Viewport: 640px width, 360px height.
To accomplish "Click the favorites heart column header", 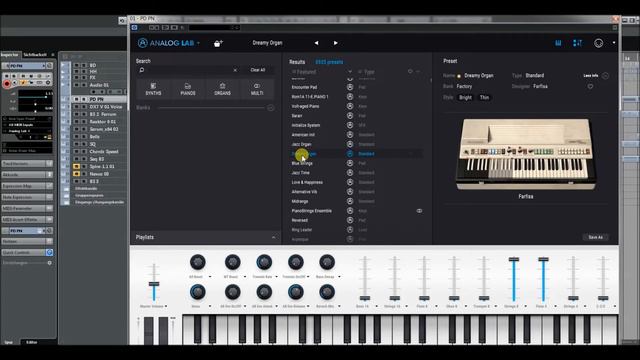I will tap(410, 71).
